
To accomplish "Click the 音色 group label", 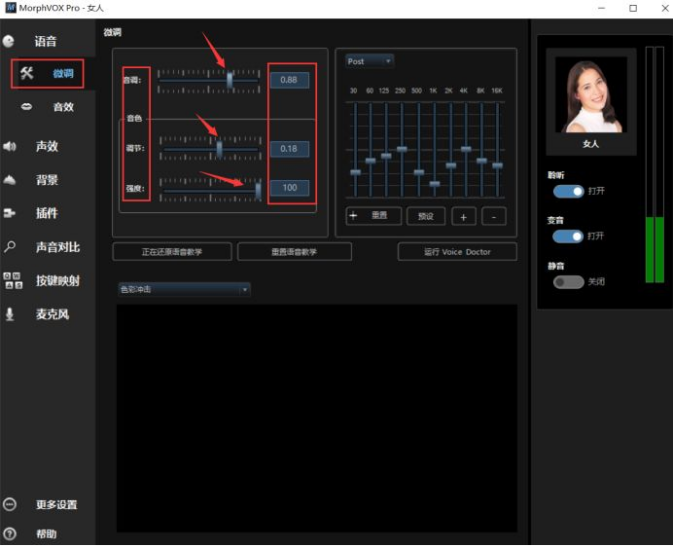I will coord(134,118).
